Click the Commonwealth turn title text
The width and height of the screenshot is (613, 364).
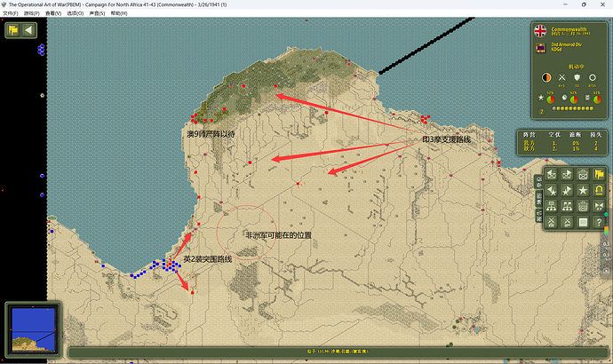569,29
